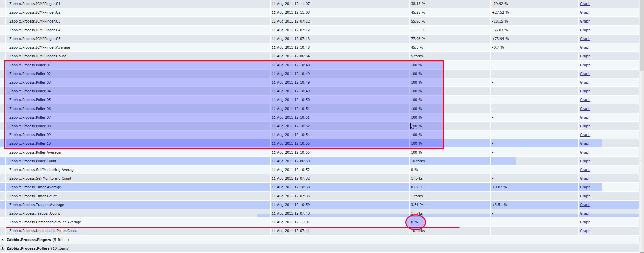Open Graph for Zabbix.Process.ICMPPinger.03

point(585,21)
